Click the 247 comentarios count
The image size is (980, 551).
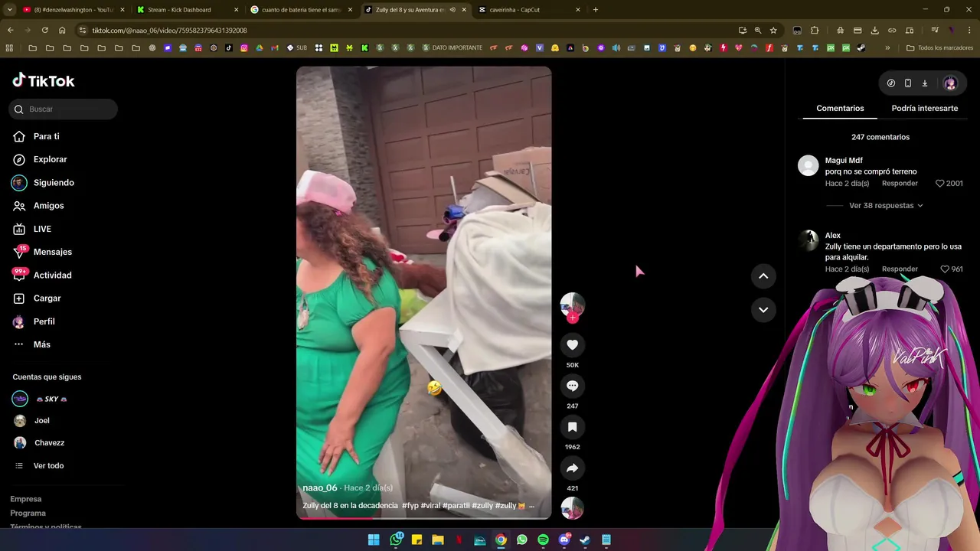[880, 137]
